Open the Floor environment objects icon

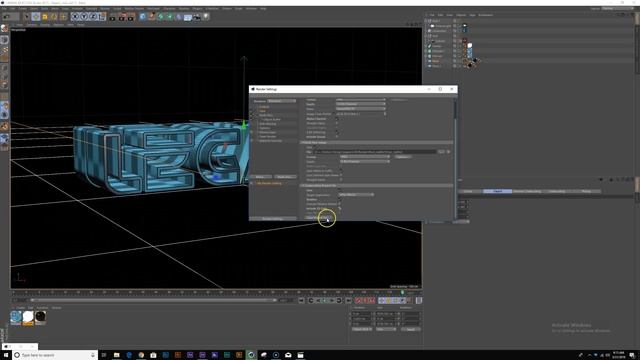(188, 17)
